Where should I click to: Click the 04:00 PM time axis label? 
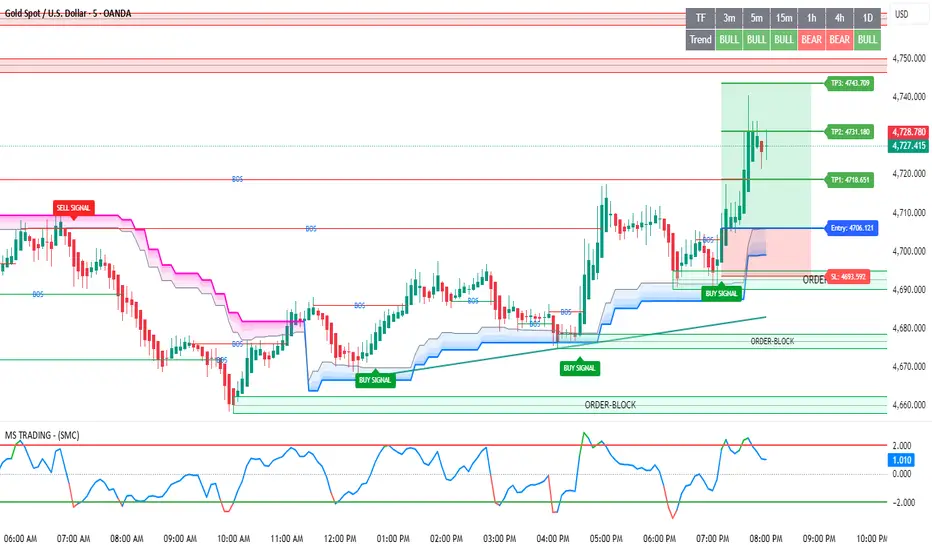point(553,539)
